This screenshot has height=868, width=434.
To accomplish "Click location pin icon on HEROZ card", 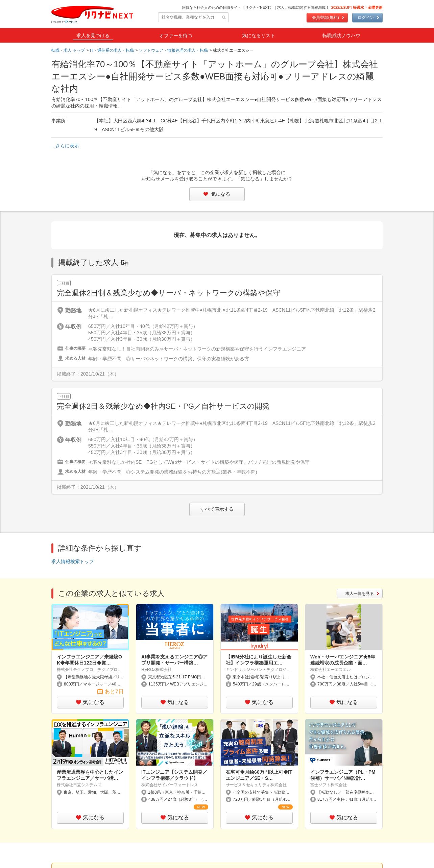I will (144, 677).
